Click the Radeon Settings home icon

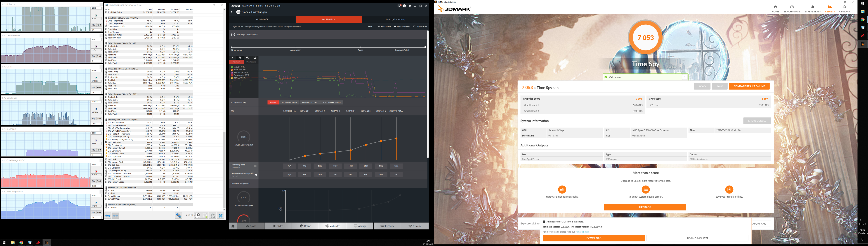(233, 226)
